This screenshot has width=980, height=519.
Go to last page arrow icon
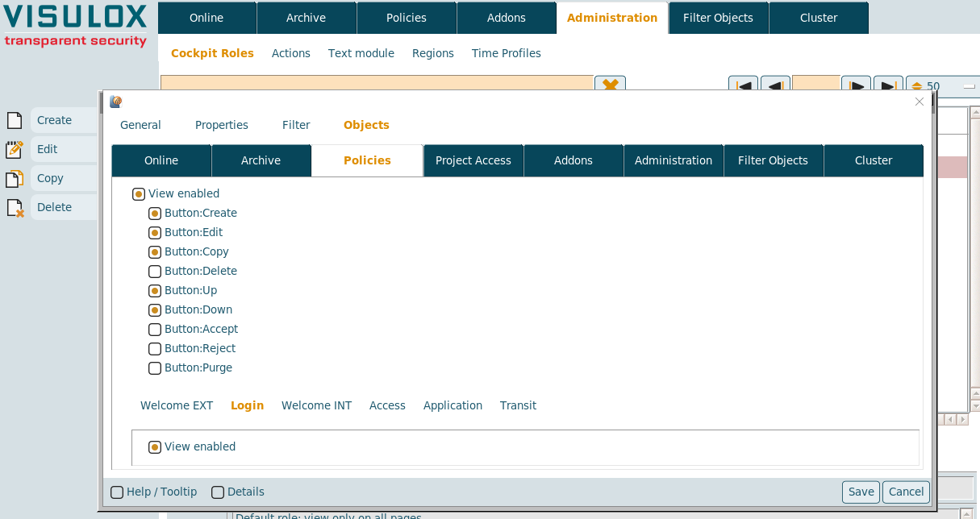(888, 85)
